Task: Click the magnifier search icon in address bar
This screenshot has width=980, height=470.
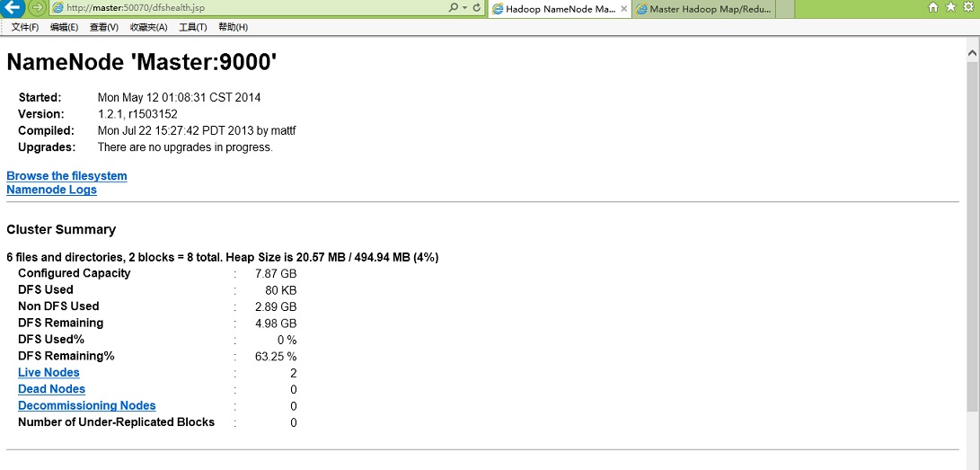Action: (454, 8)
